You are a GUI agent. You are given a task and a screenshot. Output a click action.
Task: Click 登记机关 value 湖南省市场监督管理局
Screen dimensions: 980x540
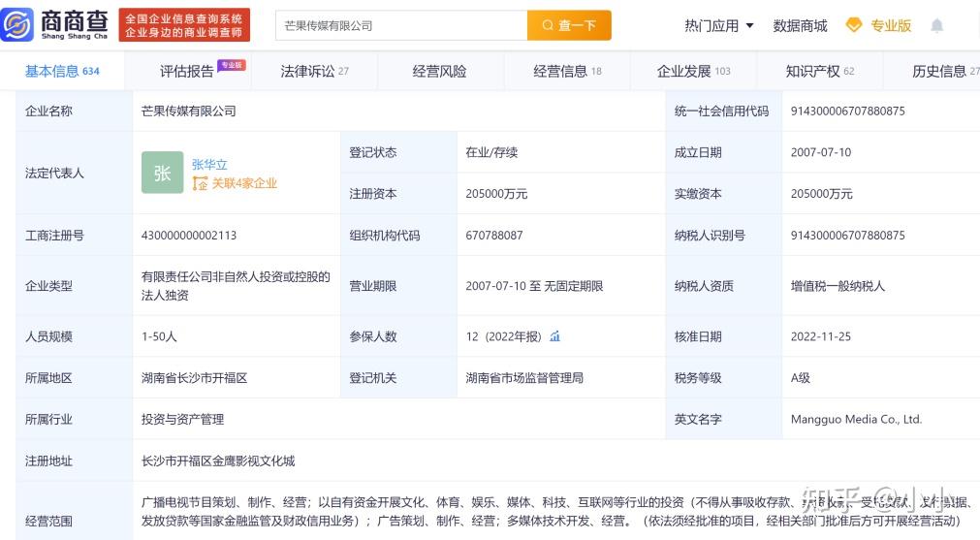coord(524,377)
